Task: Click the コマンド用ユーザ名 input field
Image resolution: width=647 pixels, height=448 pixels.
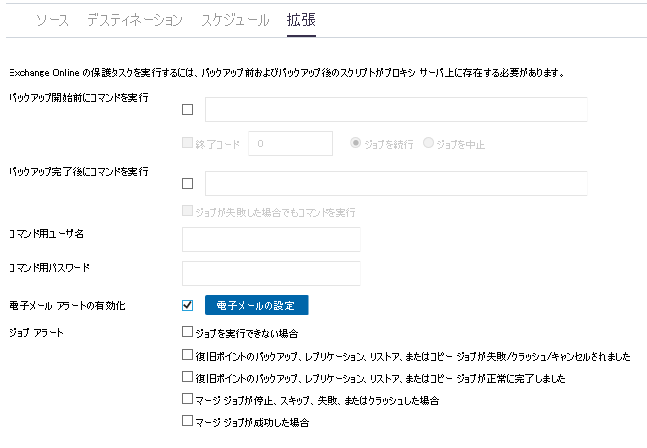Action: (x=271, y=239)
